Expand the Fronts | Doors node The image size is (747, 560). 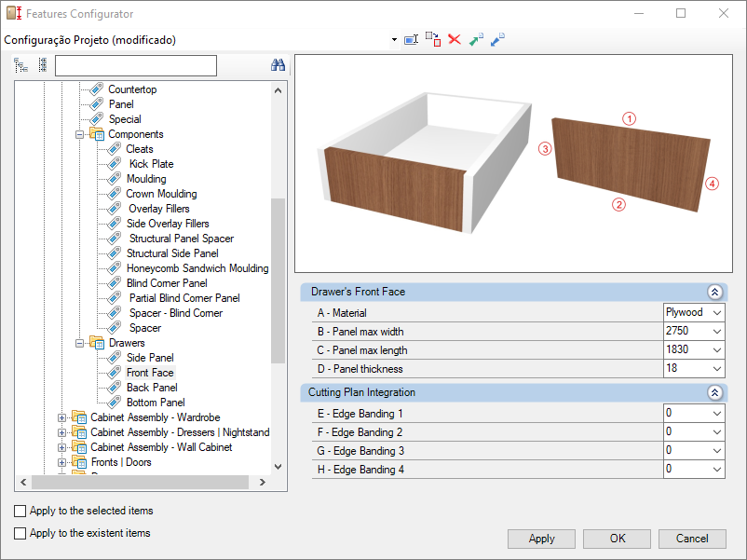[61, 462]
